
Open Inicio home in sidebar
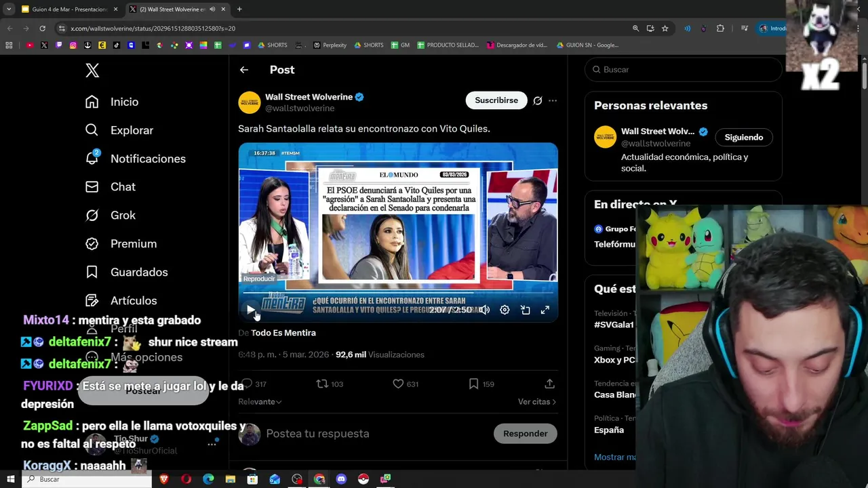click(x=112, y=102)
